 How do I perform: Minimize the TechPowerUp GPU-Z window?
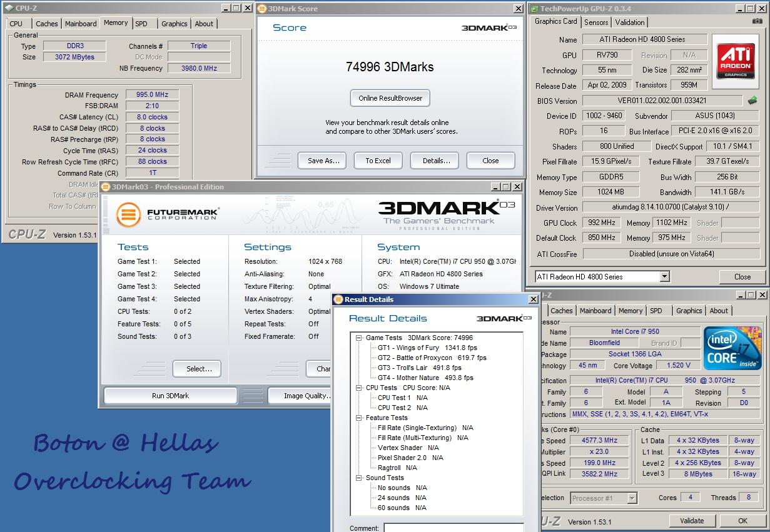click(741, 9)
